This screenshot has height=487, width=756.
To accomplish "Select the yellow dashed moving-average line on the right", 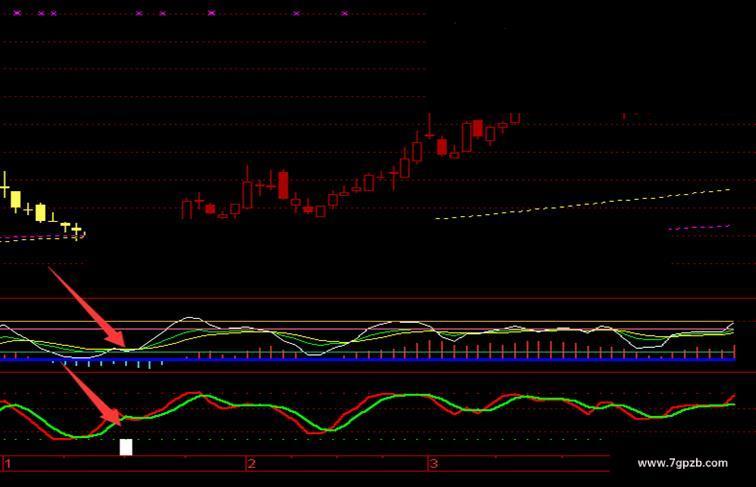I will (x=582, y=204).
